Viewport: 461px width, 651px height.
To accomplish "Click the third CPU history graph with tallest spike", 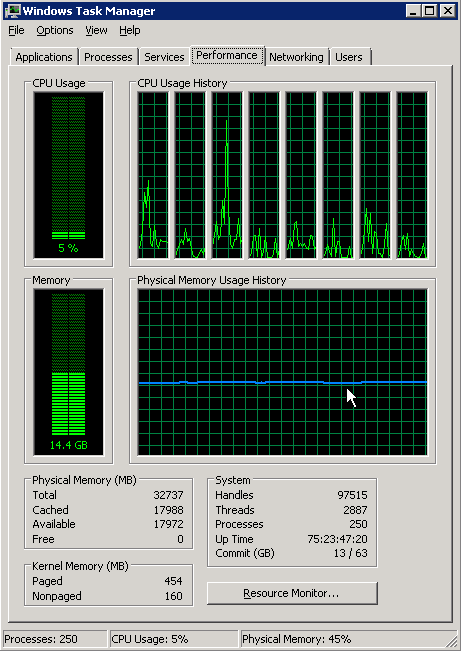I will pos(227,175).
